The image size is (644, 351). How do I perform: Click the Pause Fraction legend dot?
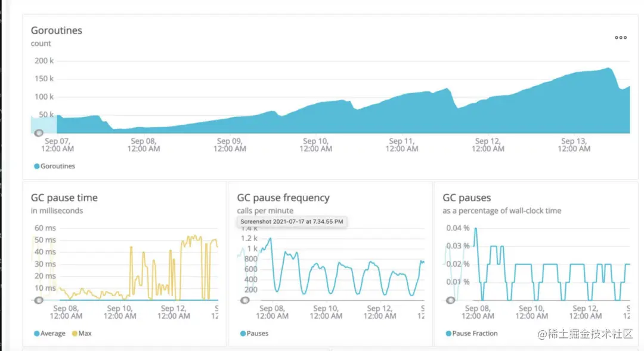coord(448,334)
